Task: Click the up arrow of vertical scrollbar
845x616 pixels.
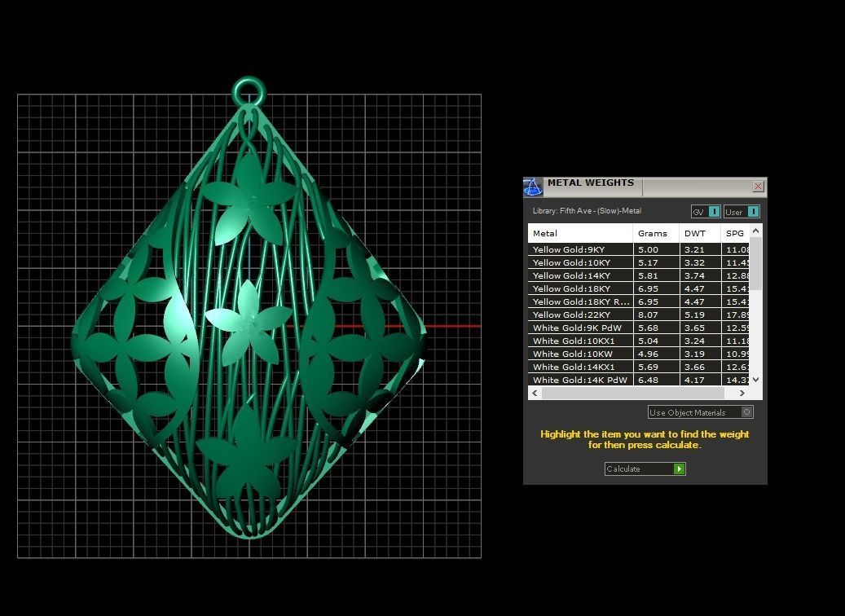Action: [x=755, y=231]
